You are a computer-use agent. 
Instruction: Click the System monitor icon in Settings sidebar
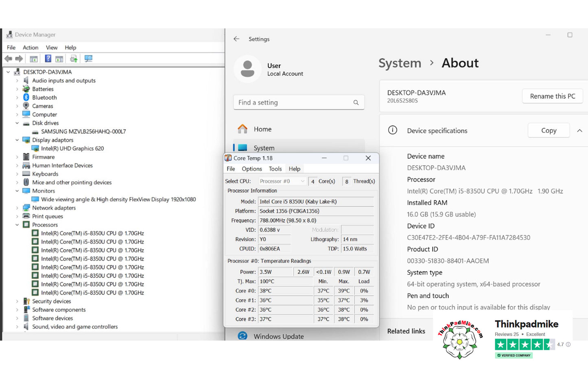click(243, 148)
